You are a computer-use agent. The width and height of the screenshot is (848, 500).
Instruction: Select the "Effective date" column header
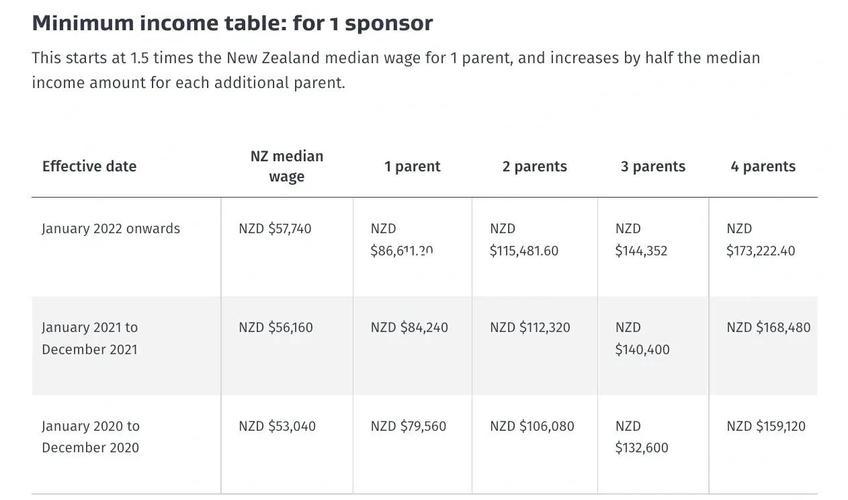coord(89,166)
